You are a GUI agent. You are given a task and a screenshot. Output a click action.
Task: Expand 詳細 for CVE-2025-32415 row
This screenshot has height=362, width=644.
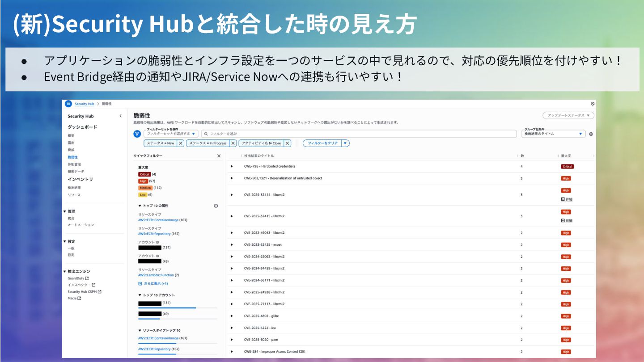[567, 221]
